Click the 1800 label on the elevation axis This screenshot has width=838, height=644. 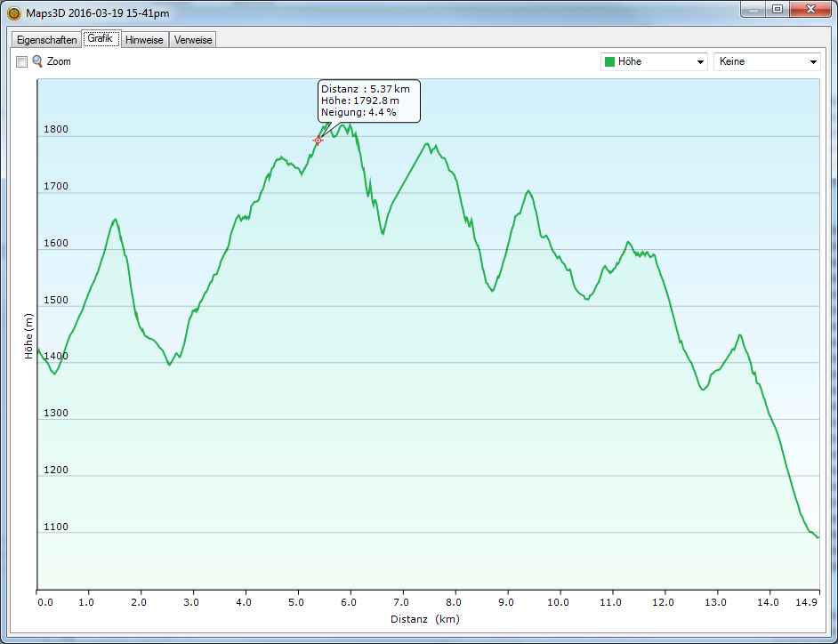coord(56,130)
